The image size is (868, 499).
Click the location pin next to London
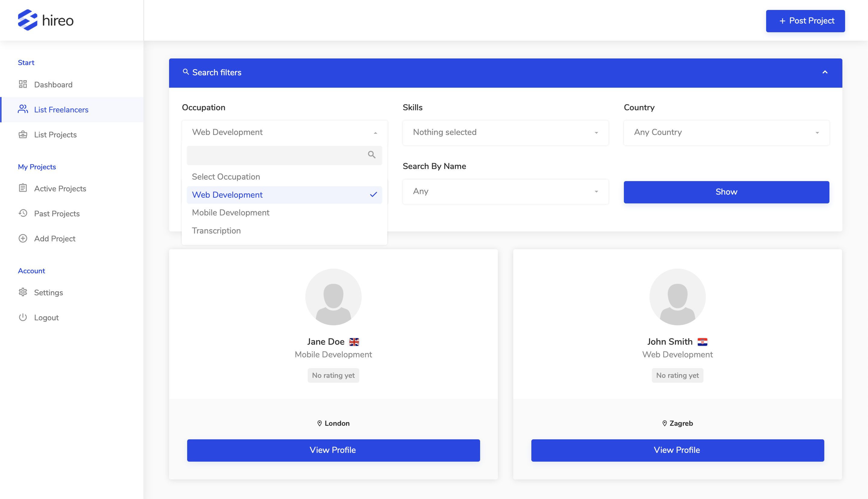pyautogui.click(x=319, y=423)
